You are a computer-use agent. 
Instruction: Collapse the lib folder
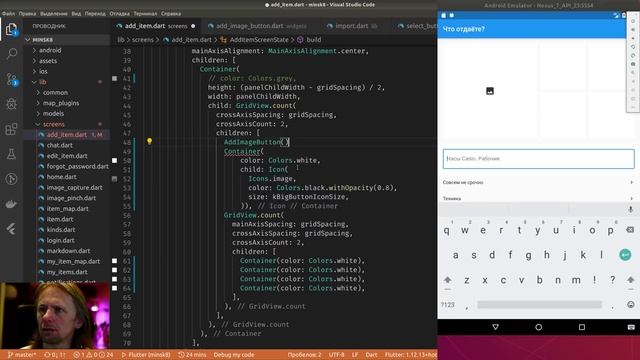coord(67,82)
